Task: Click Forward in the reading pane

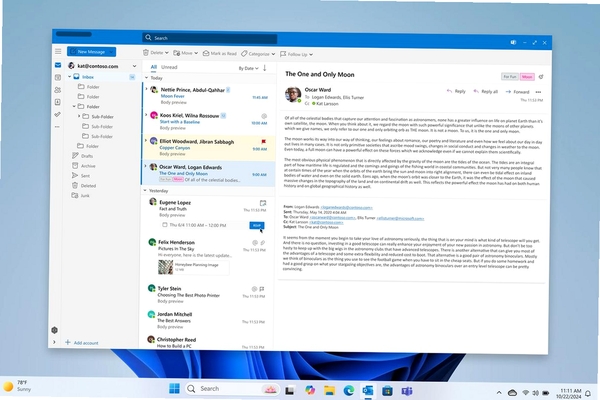Action: point(517,92)
